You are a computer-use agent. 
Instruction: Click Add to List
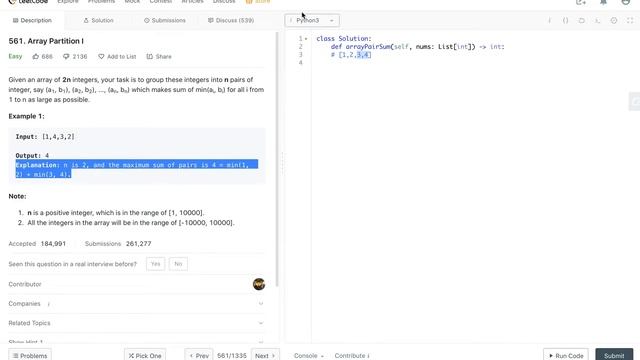pos(117,57)
